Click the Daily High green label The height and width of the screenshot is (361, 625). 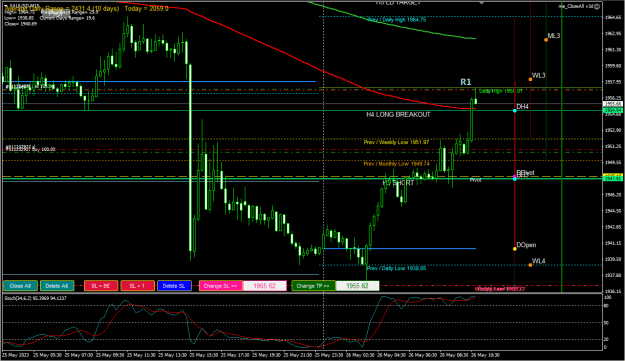500,91
